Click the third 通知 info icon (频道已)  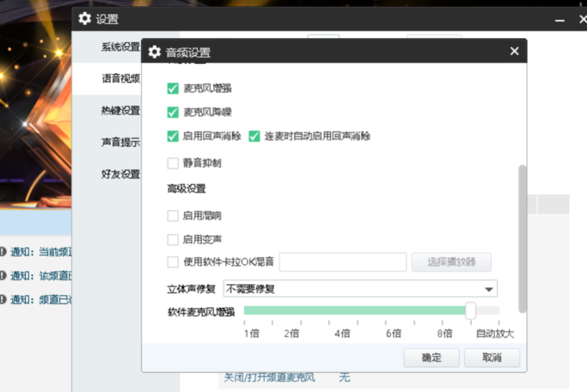(x=3, y=300)
